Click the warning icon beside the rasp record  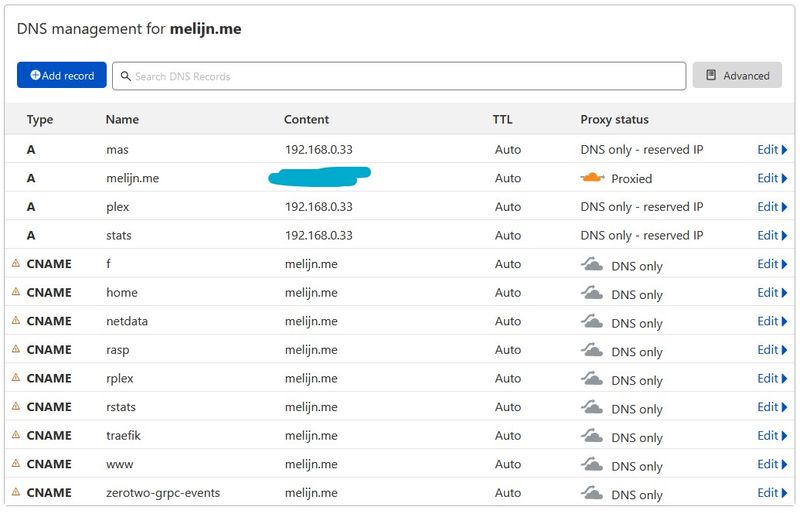(16, 350)
